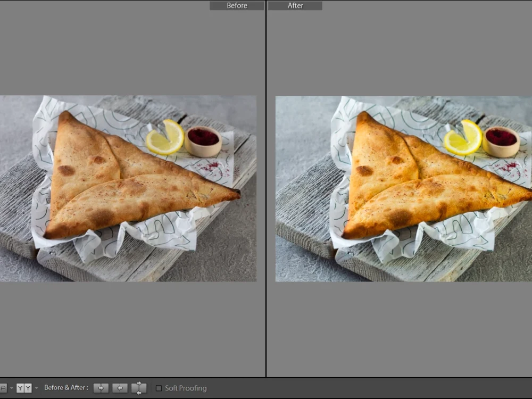The height and width of the screenshot is (399, 532).
Task: Copy Before settings to After
Action: 101,388
